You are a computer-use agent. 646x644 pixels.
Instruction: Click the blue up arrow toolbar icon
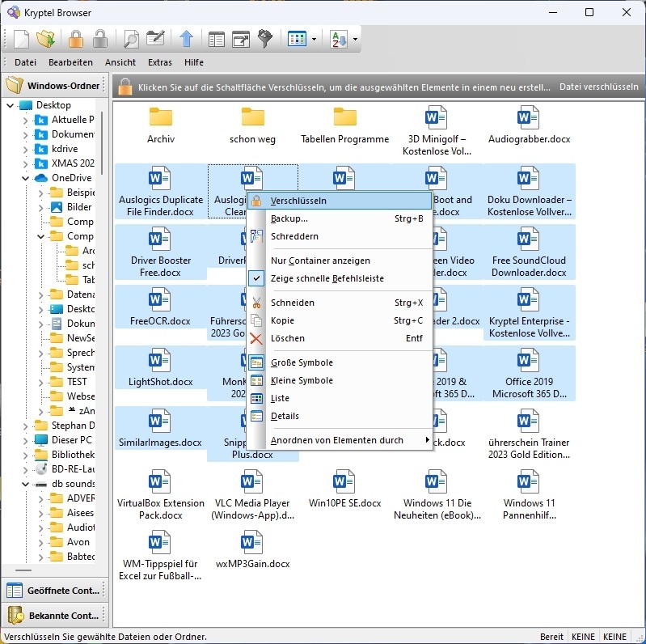186,39
